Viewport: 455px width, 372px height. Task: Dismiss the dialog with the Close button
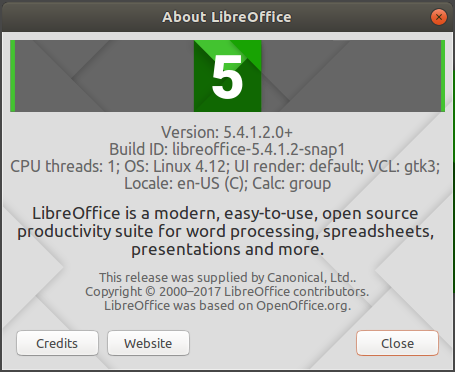click(397, 343)
